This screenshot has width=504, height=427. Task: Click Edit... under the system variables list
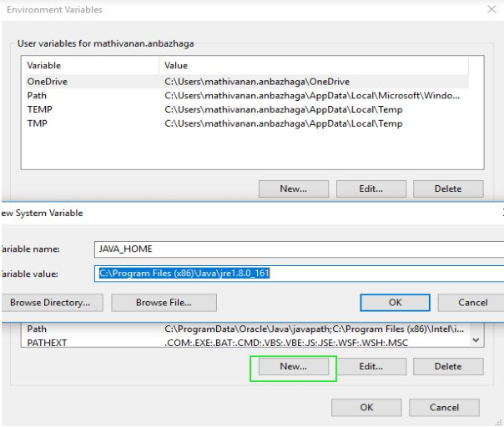tap(370, 366)
